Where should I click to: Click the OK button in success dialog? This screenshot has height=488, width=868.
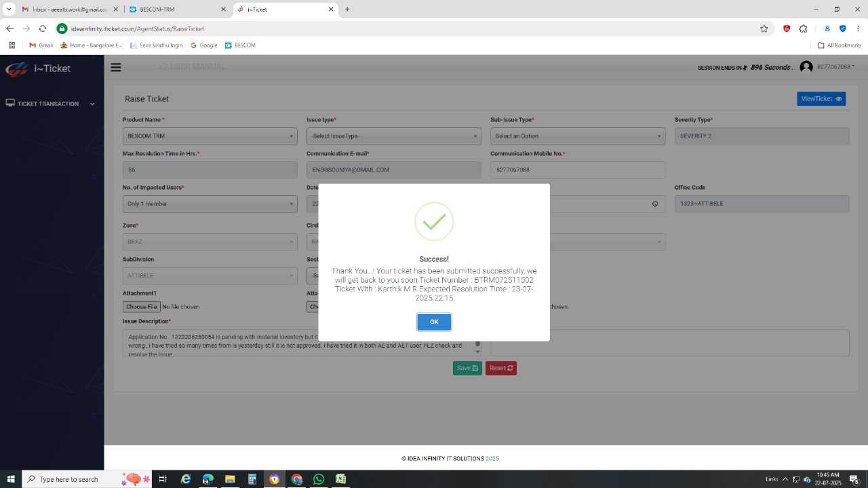coord(434,322)
